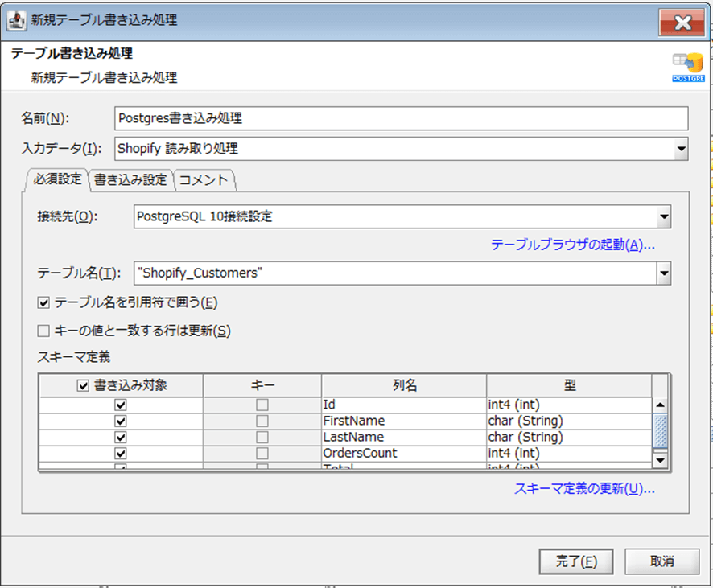Uncheck 書き込み対象 for OrdersCount row
Image resolution: width=713 pixels, height=588 pixels.
point(121,454)
